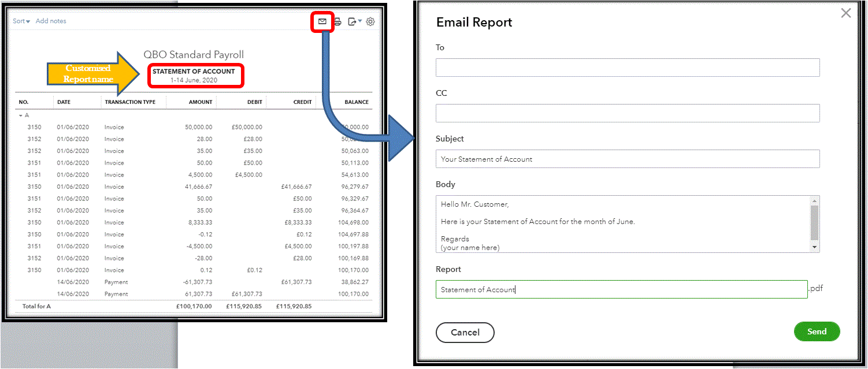Click the email report envelope icon
Viewport: 868px width, 369px height.
pos(322,21)
